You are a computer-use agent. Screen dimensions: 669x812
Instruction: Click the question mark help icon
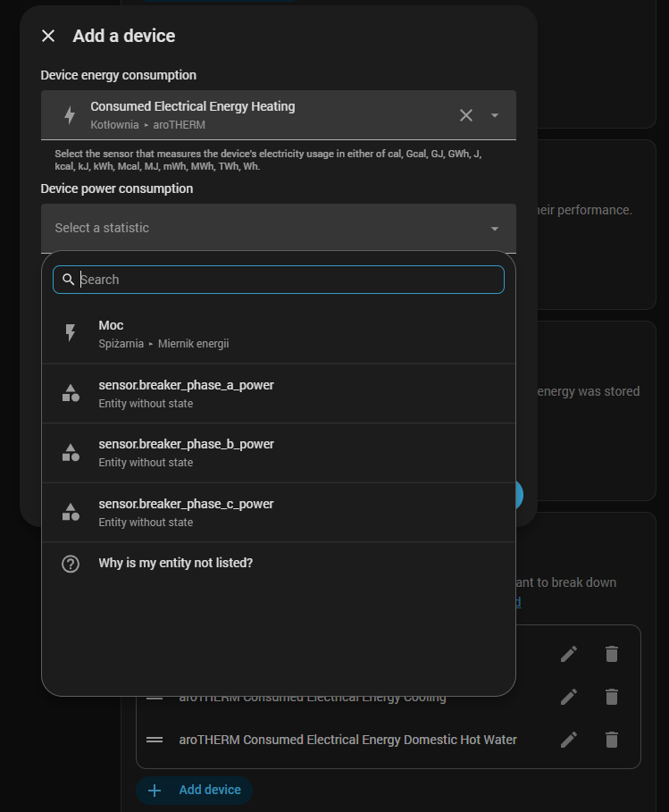pos(71,564)
